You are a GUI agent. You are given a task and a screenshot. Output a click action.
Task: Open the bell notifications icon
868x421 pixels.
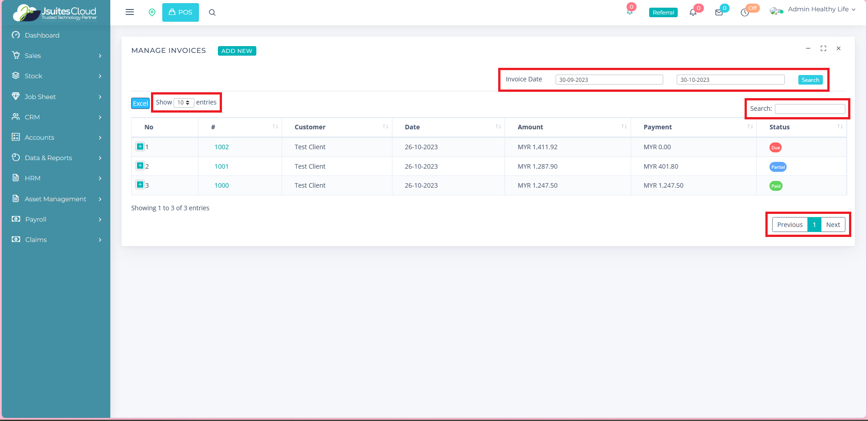pyautogui.click(x=693, y=12)
